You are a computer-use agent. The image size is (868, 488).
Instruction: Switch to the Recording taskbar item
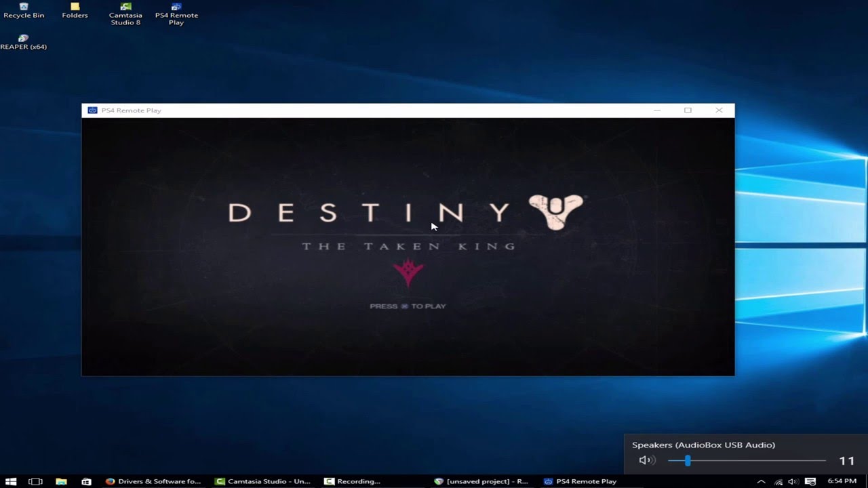pyautogui.click(x=353, y=481)
